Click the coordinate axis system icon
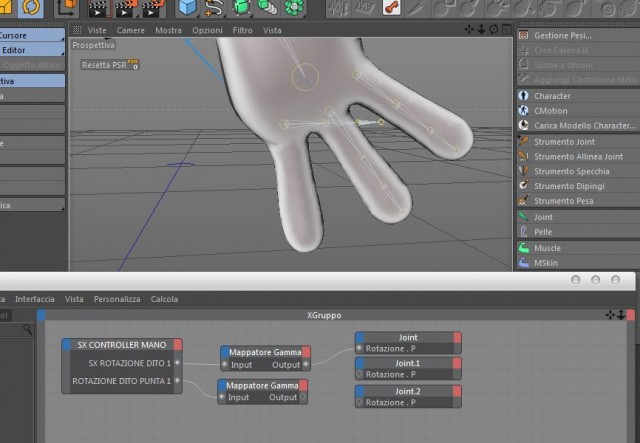This screenshot has width=640, height=443. click(66, 8)
